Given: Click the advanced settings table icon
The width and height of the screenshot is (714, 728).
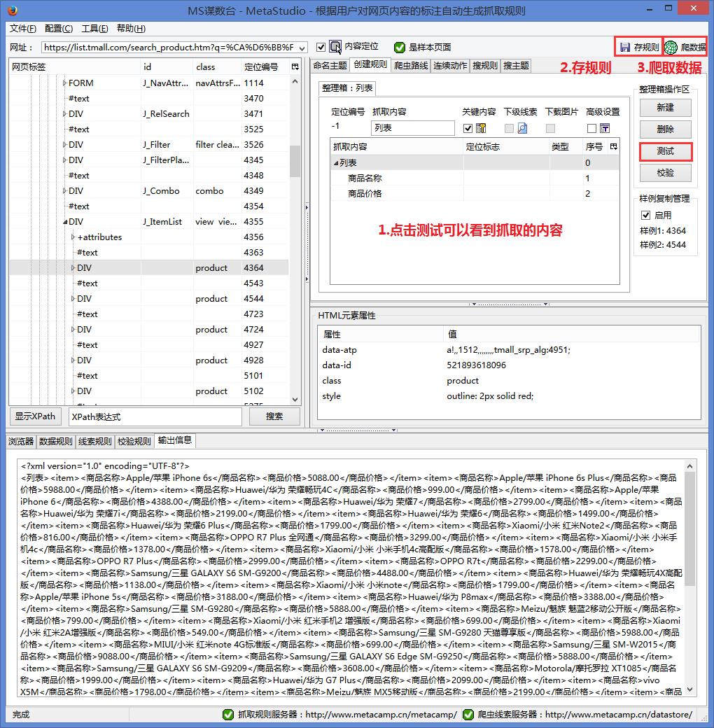Looking at the screenshot, I should [x=604, y=128].
